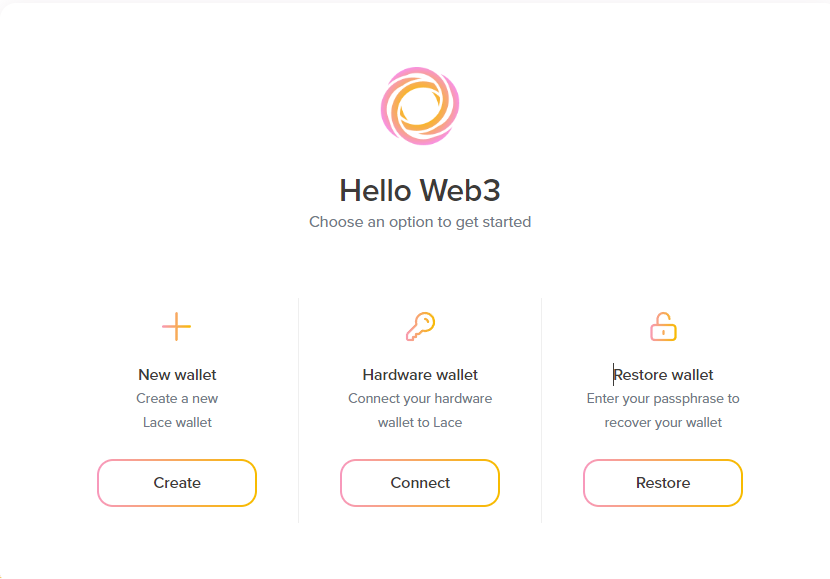Select the "New wallet" heading
The width and height of the screenshot is (830, 579).
177,375
